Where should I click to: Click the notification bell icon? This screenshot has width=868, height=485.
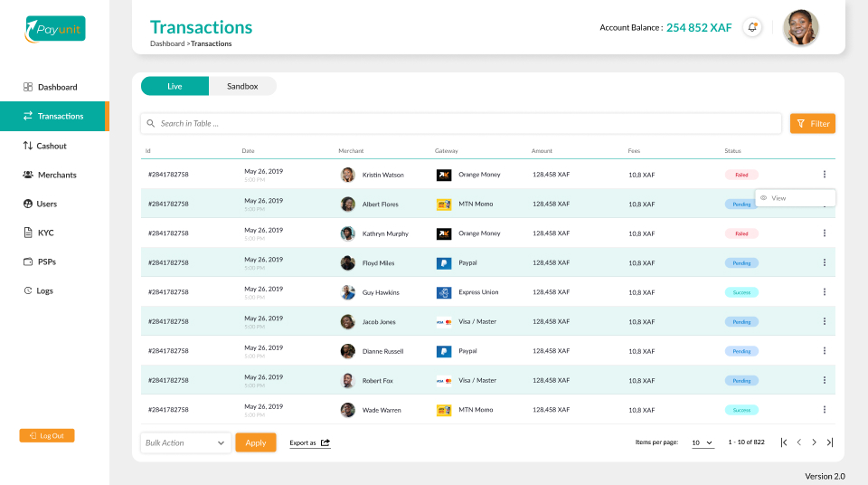(751, 27)
